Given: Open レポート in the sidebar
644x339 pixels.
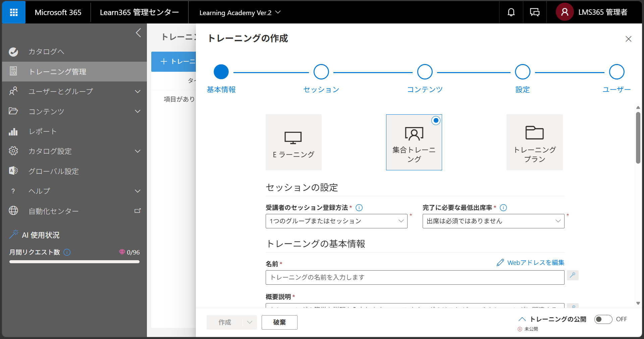Looking at the screenshot, I should click(74, 131).
